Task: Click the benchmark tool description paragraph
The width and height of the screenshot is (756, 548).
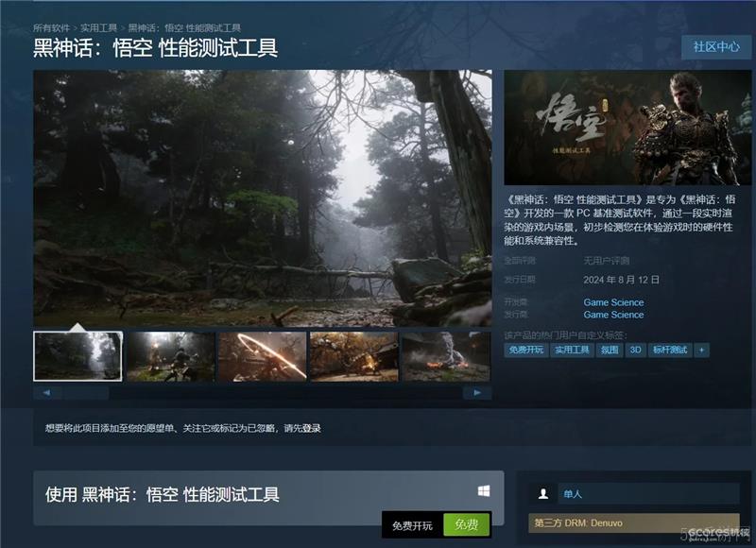Action: [x=620, y=220]
